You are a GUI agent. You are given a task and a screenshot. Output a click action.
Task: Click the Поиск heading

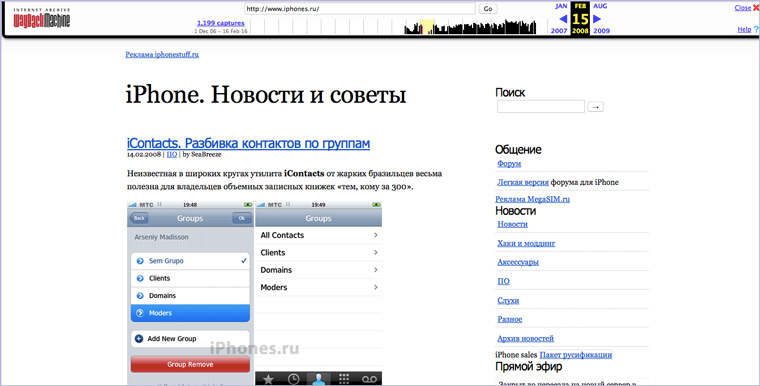coord(510,92)
